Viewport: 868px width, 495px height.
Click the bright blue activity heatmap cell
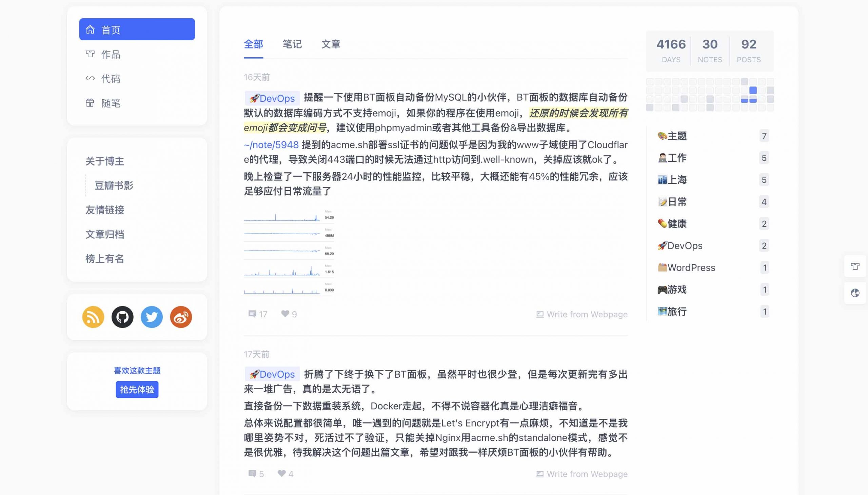coord(753,90)
